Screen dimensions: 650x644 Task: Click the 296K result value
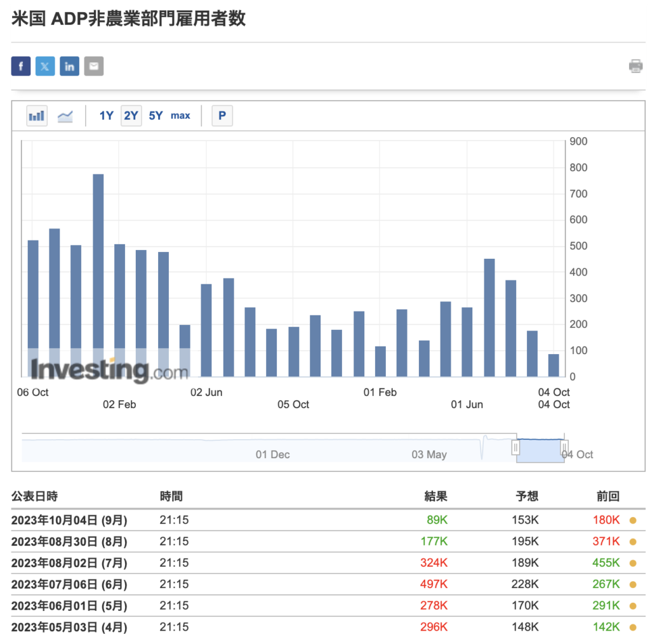(434, 627)
